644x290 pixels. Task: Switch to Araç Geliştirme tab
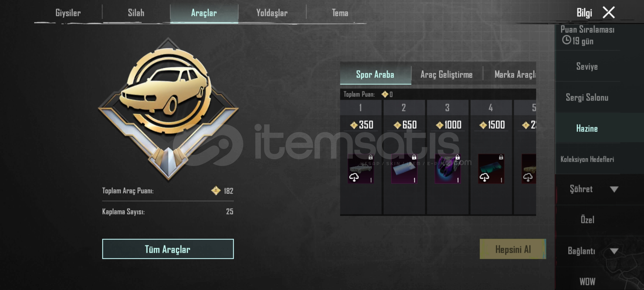(447, 74)
